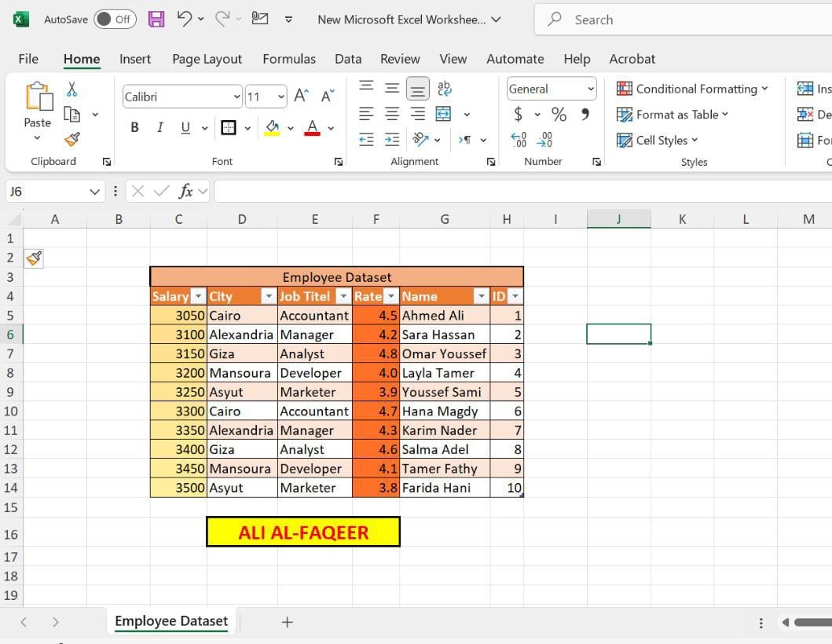Toggle Bold formatting
Viewport: 832px width, 644px height.
click(134, 127)
